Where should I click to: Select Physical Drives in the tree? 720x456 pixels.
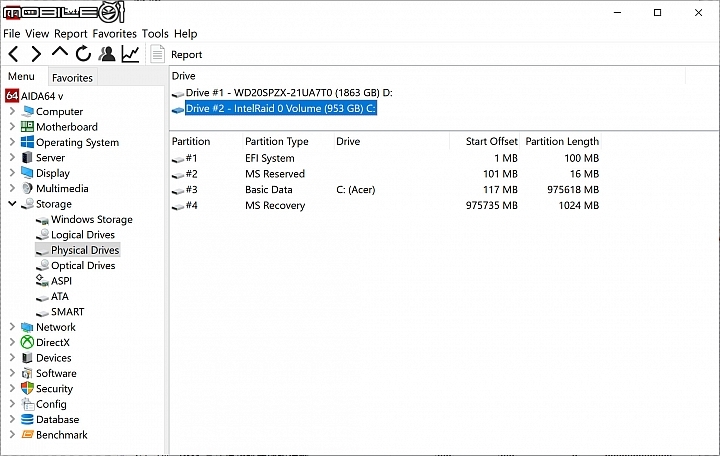click(x=85, y=250)
